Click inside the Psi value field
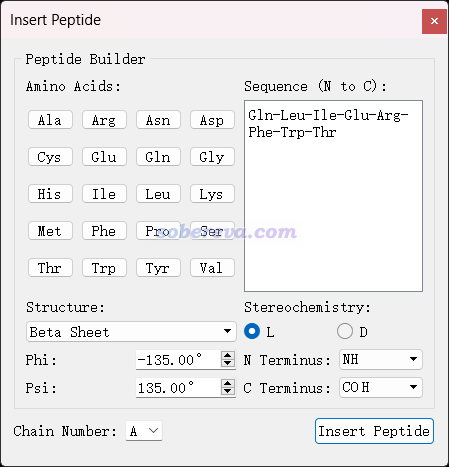The image size is (449, 467). tap(178, 388)
